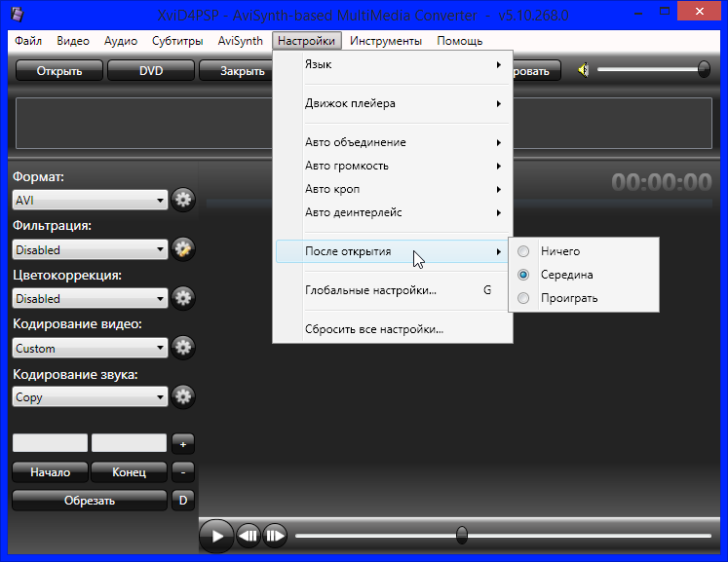Click gear icon next to Кодирование звука
Image resolution: width=728 pixels, height=562 pixels.
tap(183, 396)
